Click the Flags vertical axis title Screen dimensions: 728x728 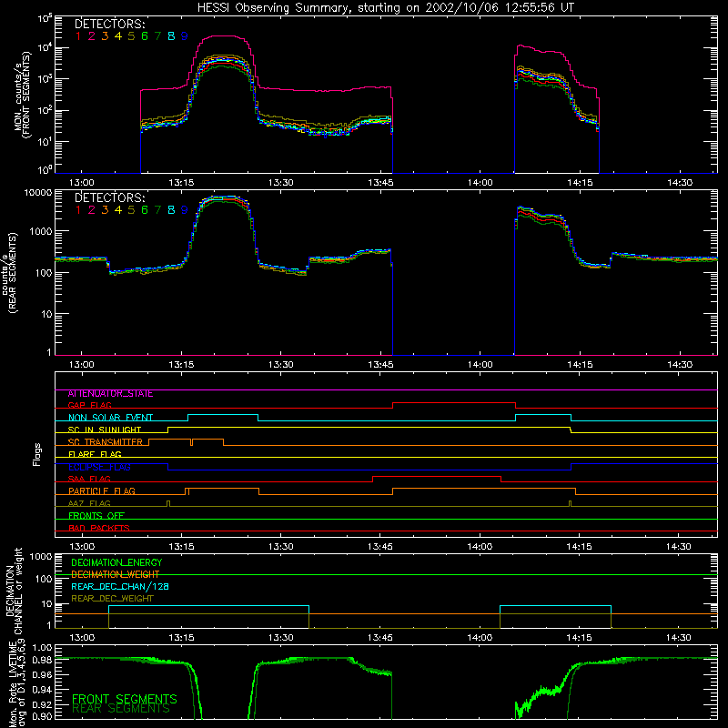pos(36,454)
